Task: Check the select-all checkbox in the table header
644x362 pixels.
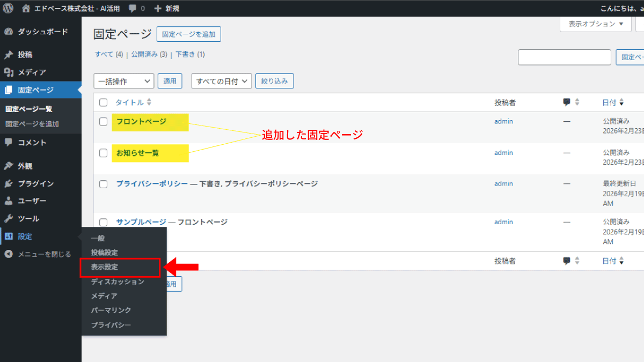Action: [103, 102]
